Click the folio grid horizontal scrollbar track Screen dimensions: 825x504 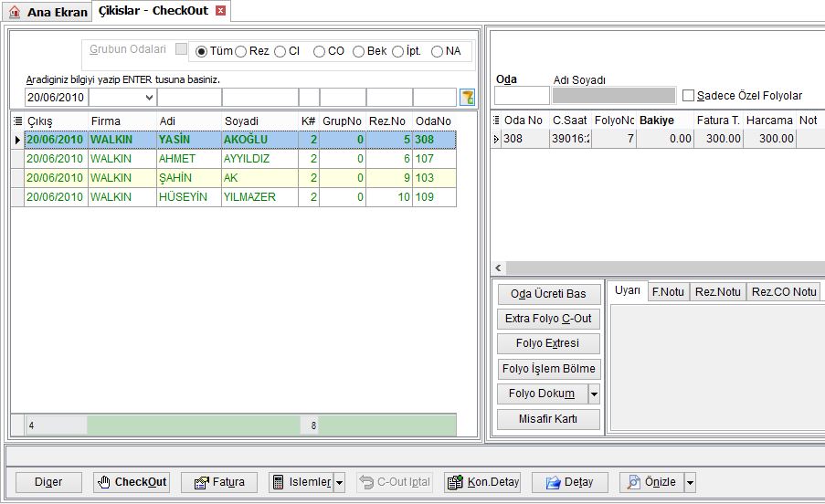(665, 268)
